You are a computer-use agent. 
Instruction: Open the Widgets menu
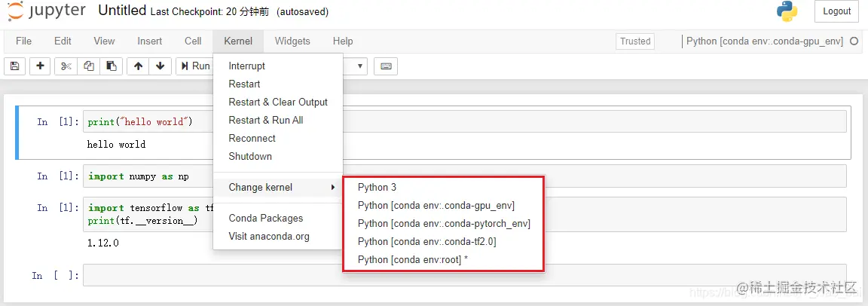(x=292, y=41)
